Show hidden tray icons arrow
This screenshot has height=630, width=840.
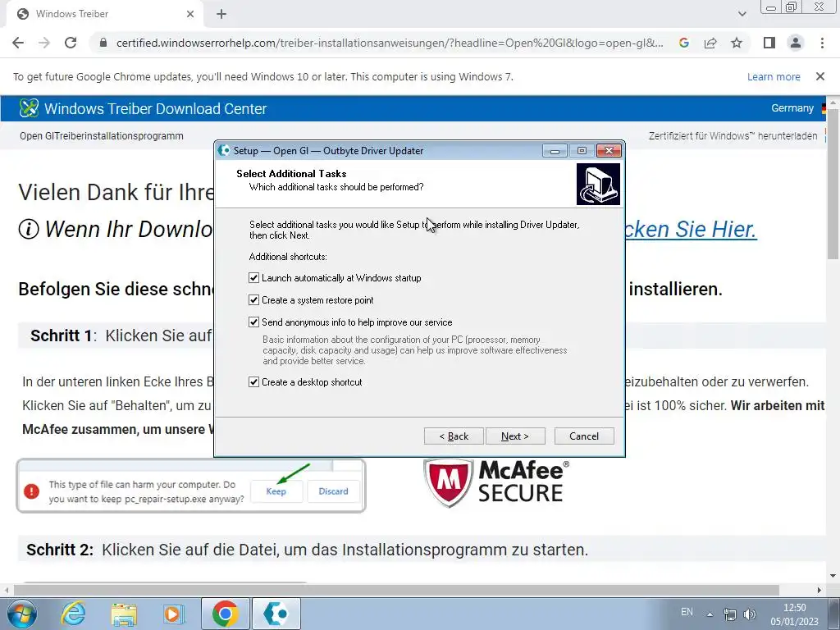coord(710,614)
